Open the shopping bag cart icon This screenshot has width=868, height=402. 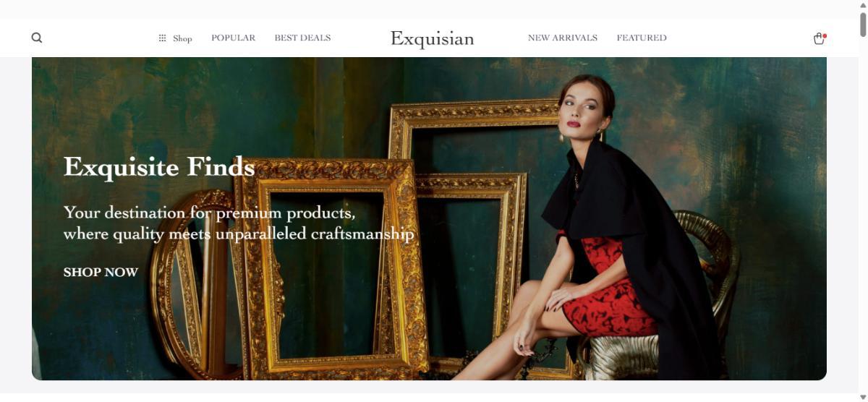tap(819, 38)
